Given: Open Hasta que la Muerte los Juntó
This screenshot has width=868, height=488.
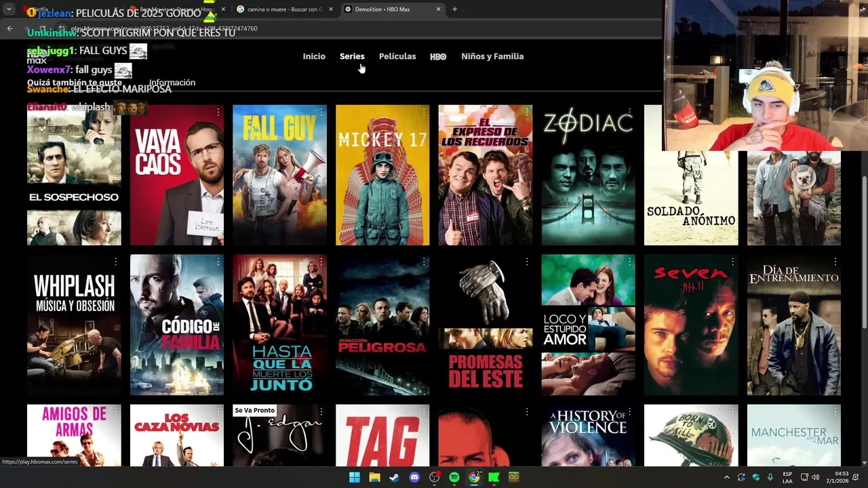Looking at the screenshot, I should tap(279, 325).
